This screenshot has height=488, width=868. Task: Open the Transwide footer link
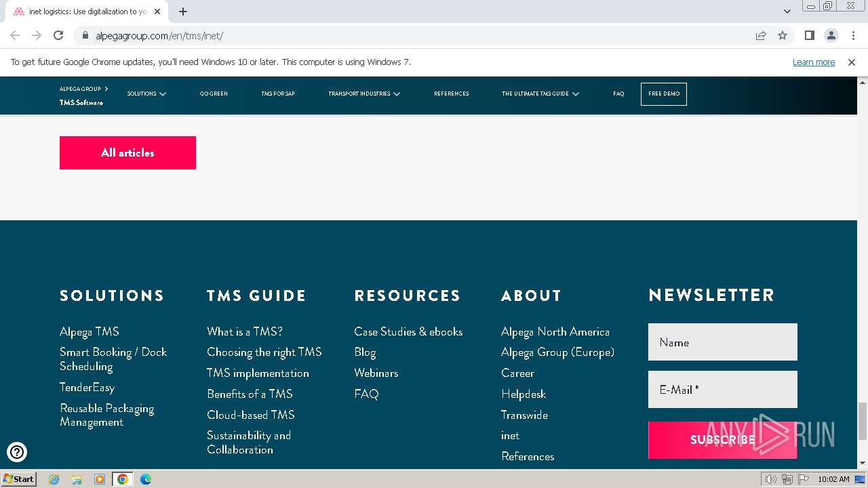tap(524, 415)
